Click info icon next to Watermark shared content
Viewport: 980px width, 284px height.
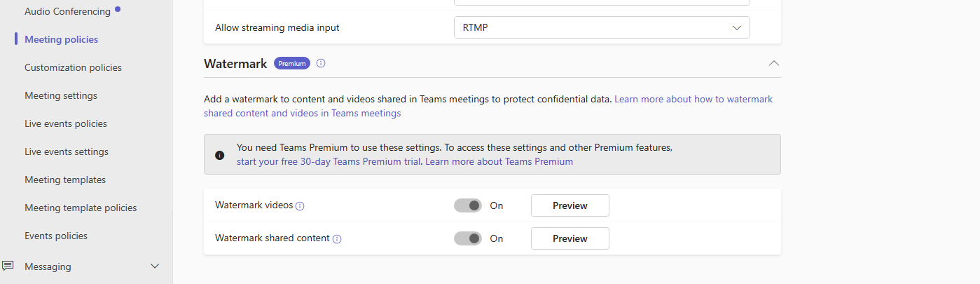click(337, 239)
